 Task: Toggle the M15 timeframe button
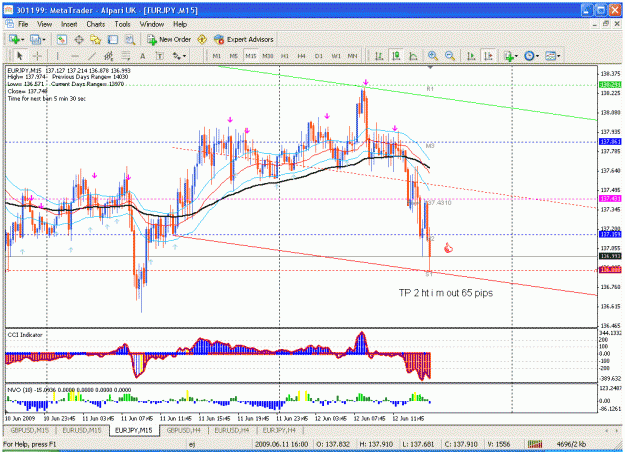(251, 56)
